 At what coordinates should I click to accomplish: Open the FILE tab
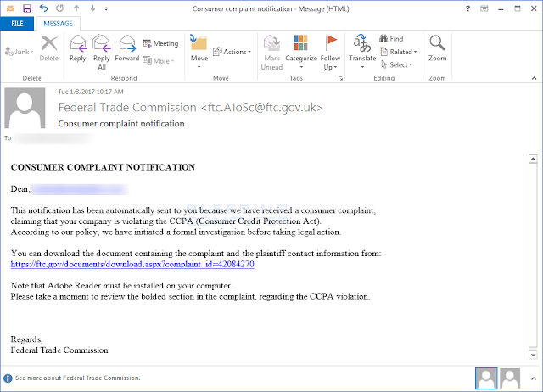click(x=17, y=24)
